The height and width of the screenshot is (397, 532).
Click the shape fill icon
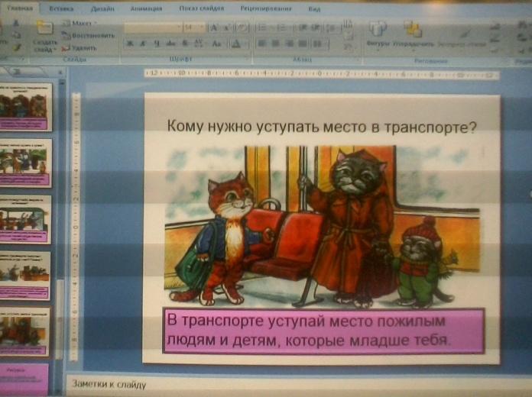495,26
